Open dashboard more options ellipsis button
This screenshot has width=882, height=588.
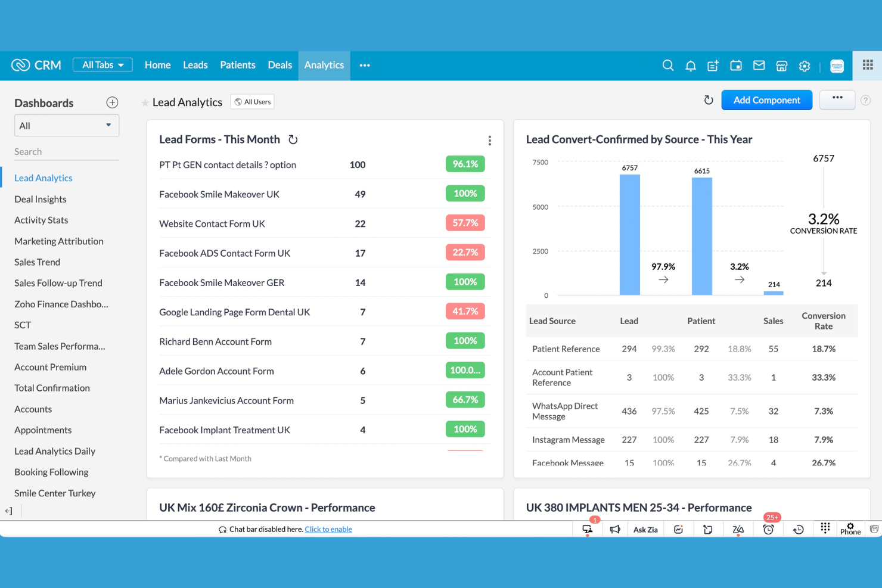(837, 99)
